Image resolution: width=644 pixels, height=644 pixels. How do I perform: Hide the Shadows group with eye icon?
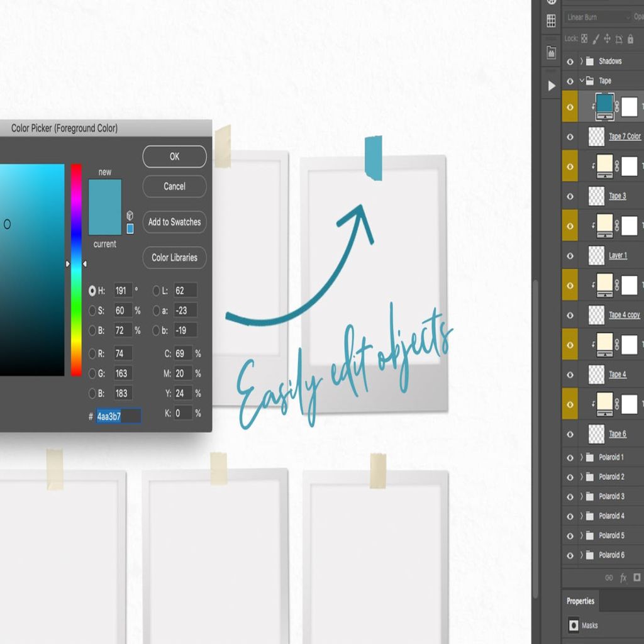(570, 62)
